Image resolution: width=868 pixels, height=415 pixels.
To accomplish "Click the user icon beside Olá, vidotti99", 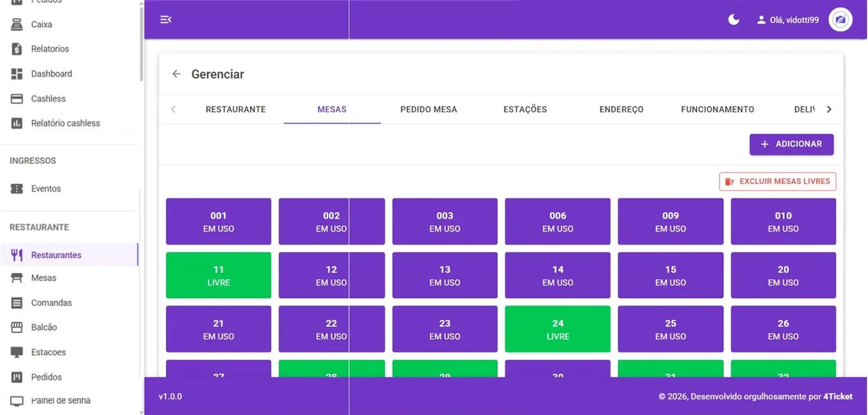I will click(x=761, y=20).
